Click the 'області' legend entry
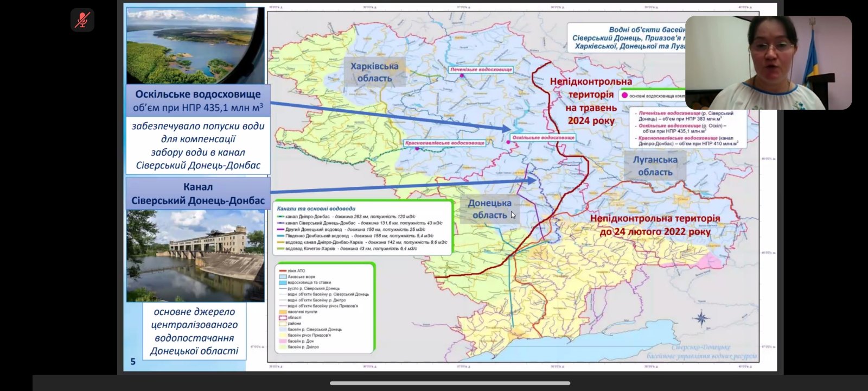 point(290,318)
